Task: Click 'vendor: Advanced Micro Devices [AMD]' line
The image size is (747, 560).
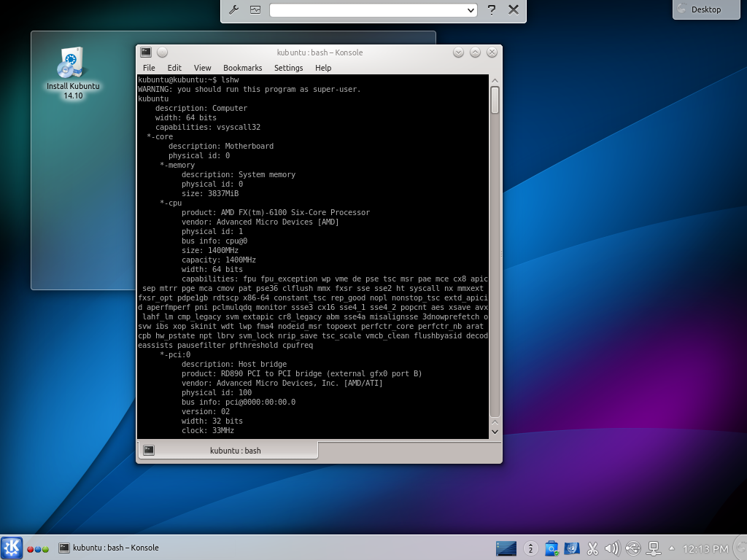Action: click(260, 222)
